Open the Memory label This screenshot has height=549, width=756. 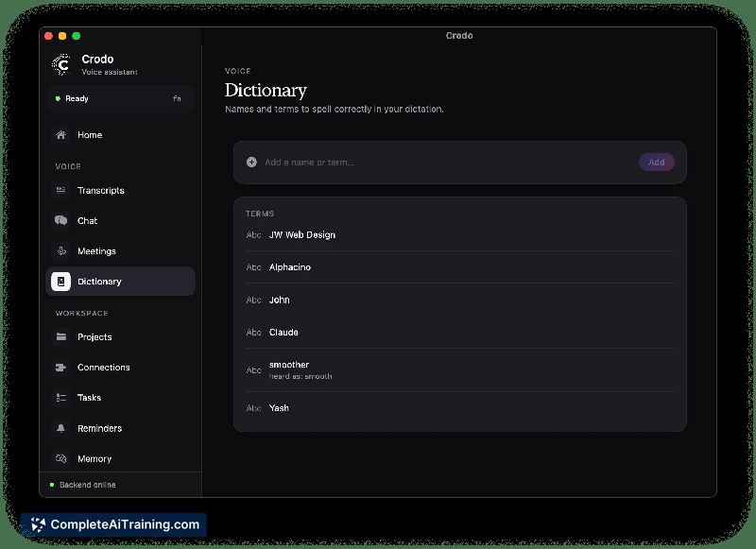point(94,459)
